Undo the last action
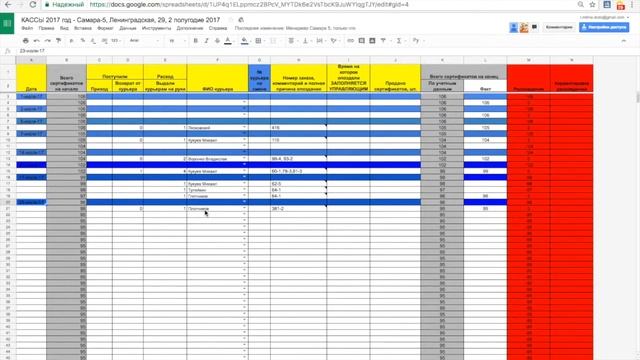 pos(37,41)
